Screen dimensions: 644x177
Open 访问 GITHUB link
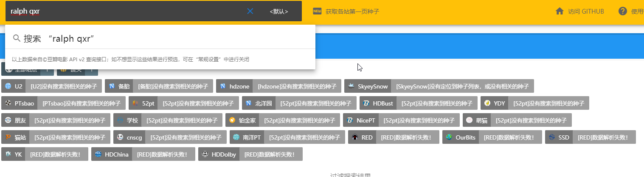point(586,11)
